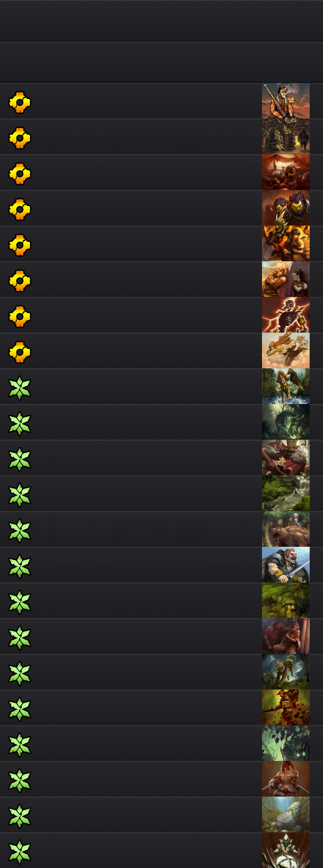Image resolution: width=323 pixels, height=868 pixels.
Task: Select red-bearded warrior with sword thumbnail
Action: (x=286, y=565)
